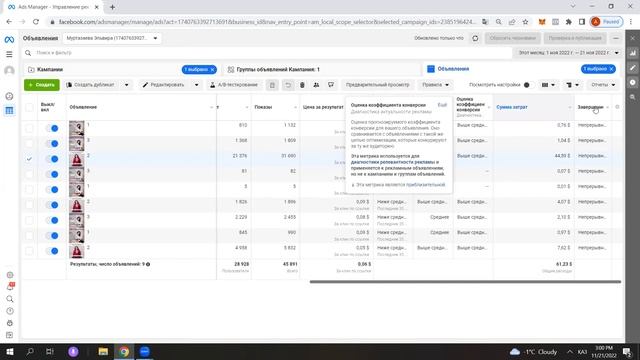Screen dimensions: 640x360
Task: Turn off ad with 21 376 reach
Action: tap(52, 159)
